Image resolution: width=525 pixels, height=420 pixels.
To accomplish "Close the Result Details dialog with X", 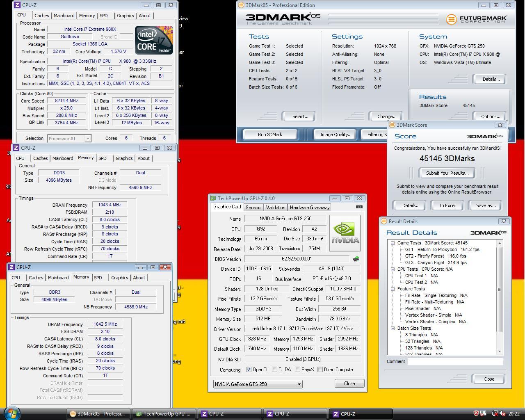I will pos(504,221).
